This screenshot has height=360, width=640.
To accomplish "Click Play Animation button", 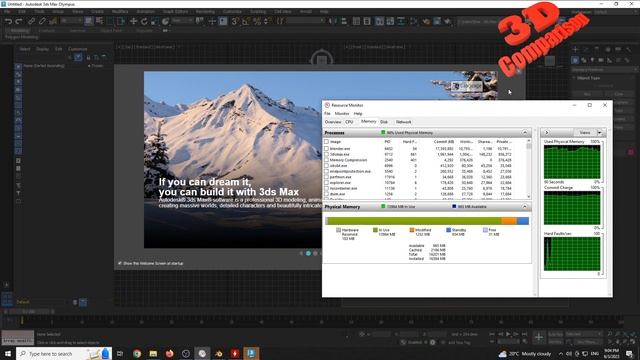I will [508, 334].
